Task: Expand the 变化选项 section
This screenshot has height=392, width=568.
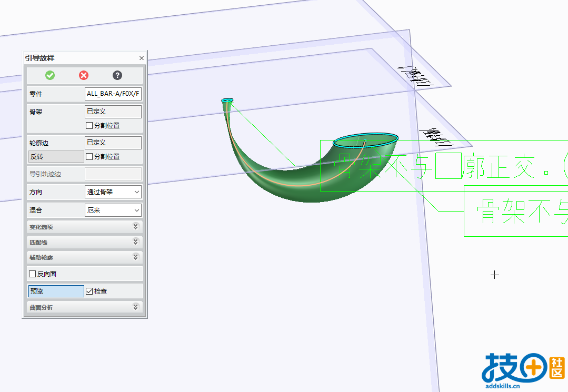Action: pos(85,227)
